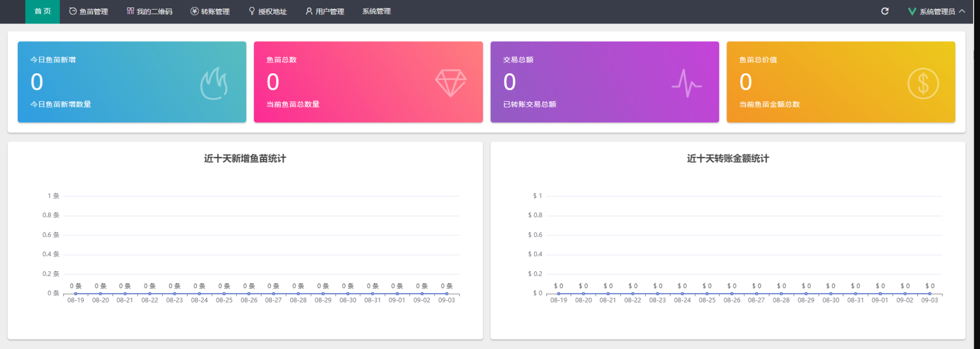This screenshot has height=349, width=980.
Task: Click the diamond icon on 鱼苗总数 card
Action: click(x=451, y=83)
